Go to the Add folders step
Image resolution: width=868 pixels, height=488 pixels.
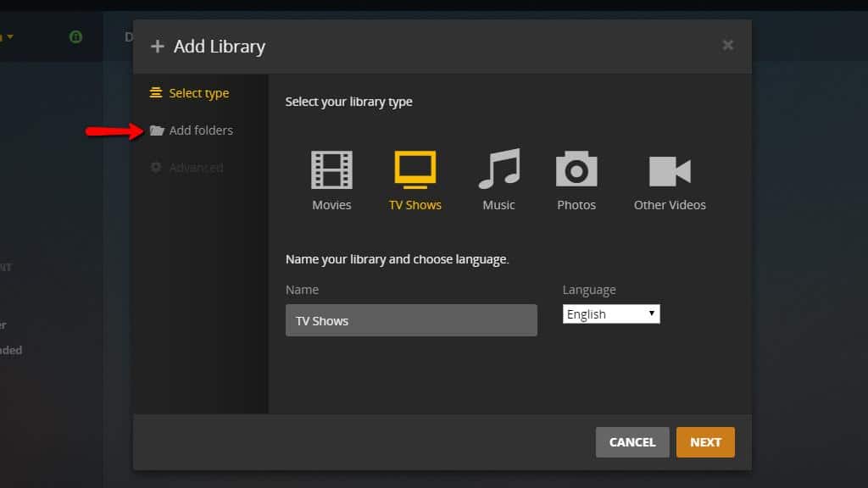(201, 130)
